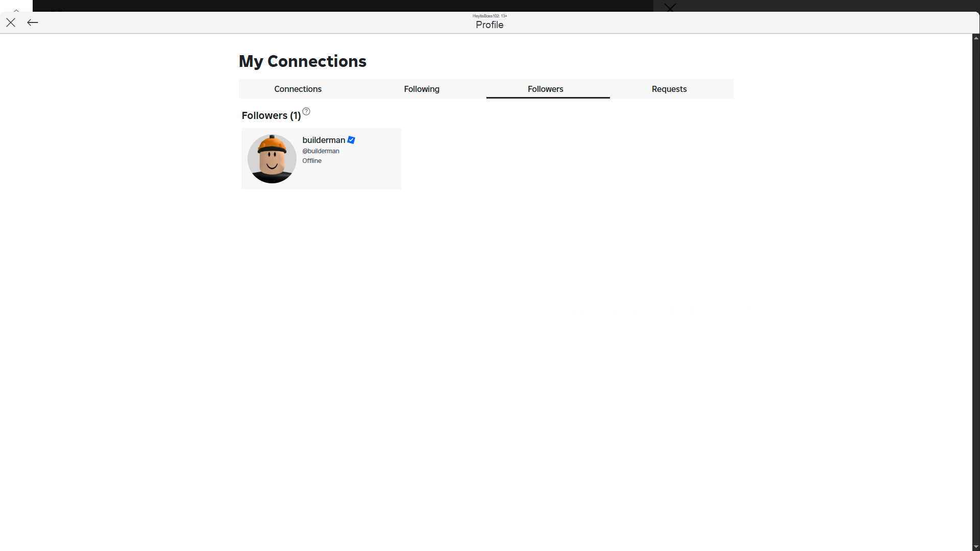Viewport: 980px width, 551px height.
Task: Open the builderman display name link
Action: click(324, 140)
